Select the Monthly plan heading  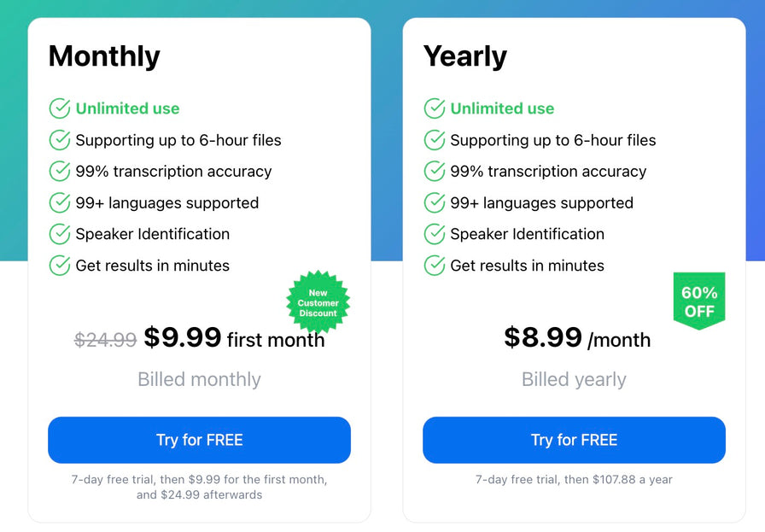tap(104, 56)
